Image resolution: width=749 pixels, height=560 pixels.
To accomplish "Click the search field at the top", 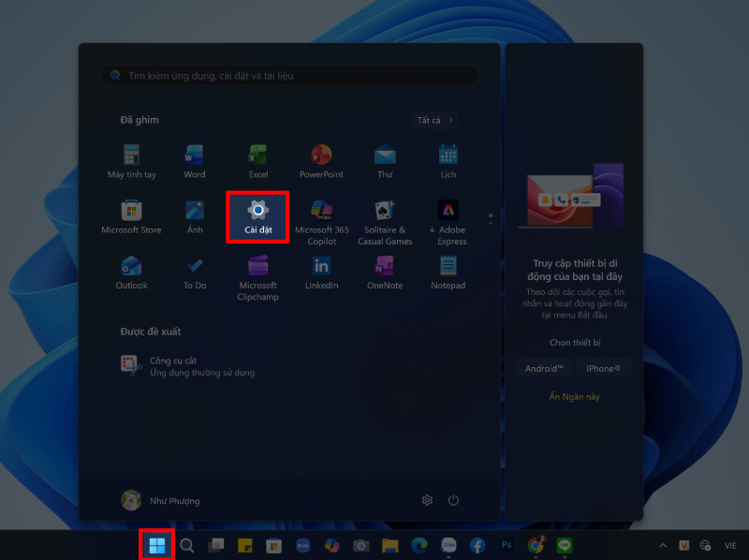I will (289, 75).
